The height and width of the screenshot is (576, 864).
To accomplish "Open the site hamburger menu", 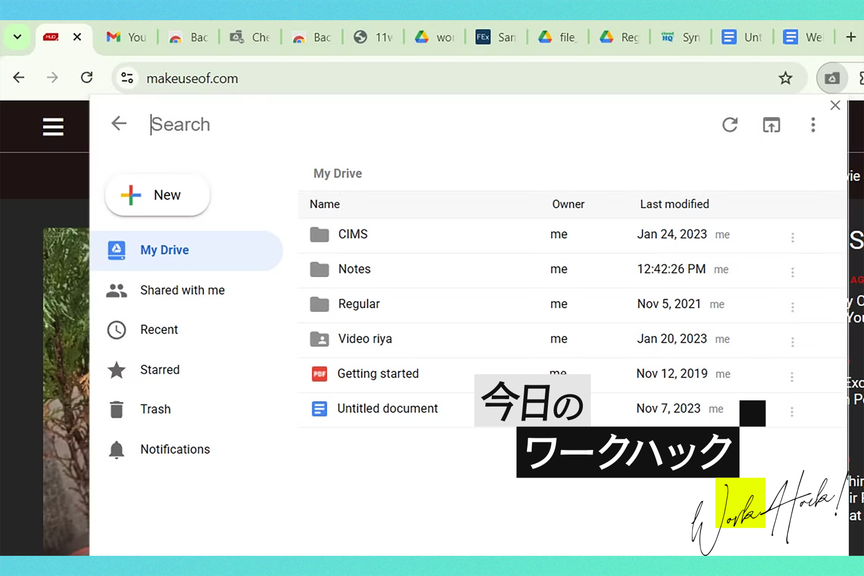I will [x=53, y=126].
